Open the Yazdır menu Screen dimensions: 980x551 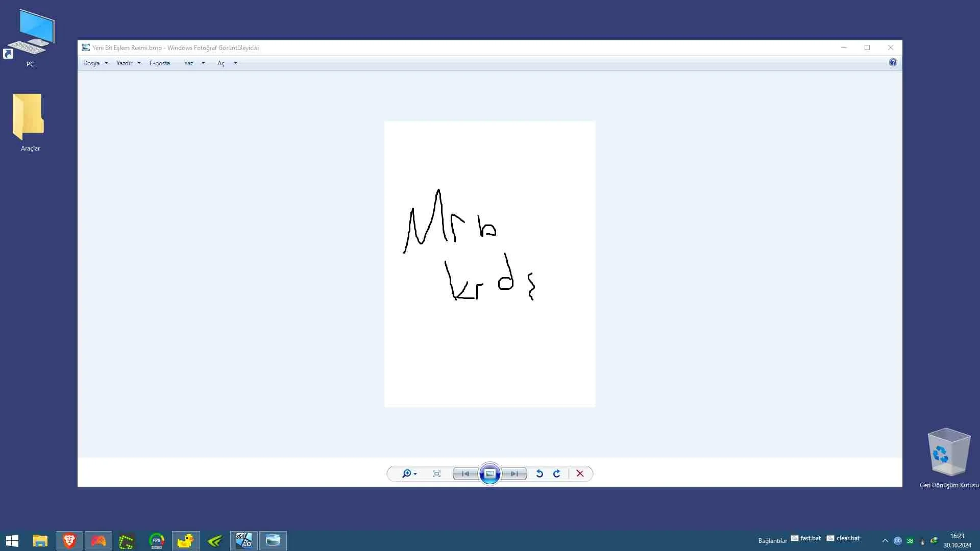[124, 63]
